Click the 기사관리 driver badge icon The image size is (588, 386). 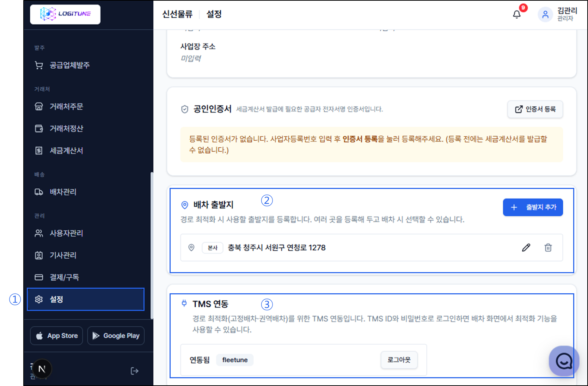[x=39, y=255]
